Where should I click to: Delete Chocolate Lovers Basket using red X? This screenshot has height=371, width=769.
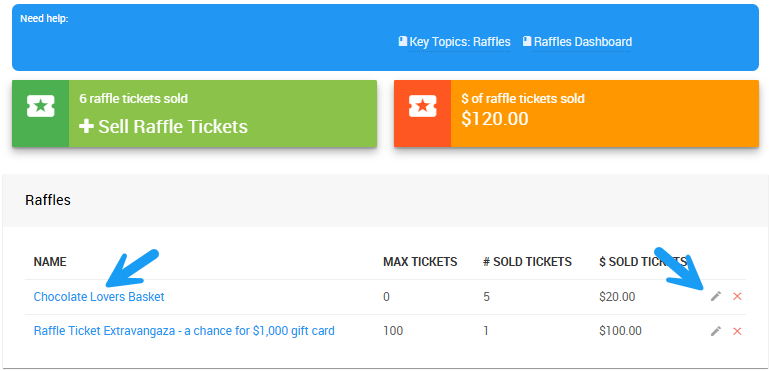[737, 296]
